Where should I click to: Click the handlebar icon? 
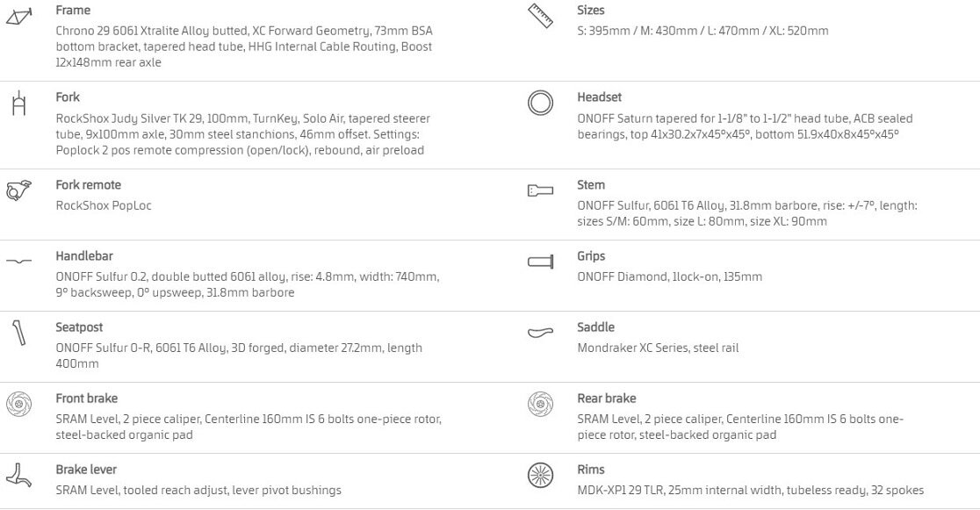(18, 262)
